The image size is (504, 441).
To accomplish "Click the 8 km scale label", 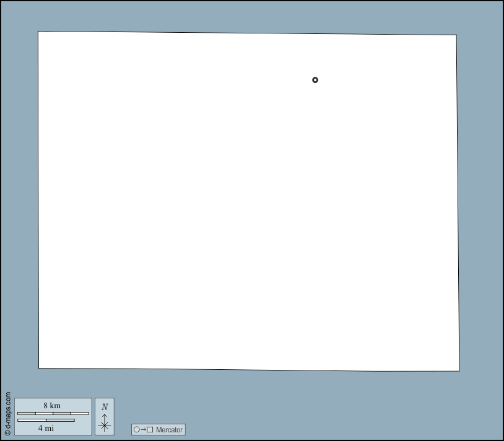I will [52, 406].
